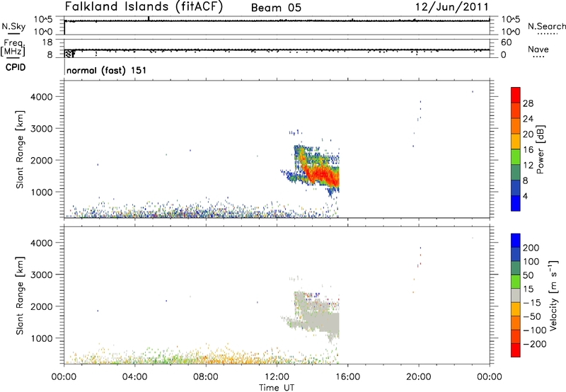Click the 'normal (fast) 151' mode text
This screenshot has width=566, height=392.
coord(107,70)
